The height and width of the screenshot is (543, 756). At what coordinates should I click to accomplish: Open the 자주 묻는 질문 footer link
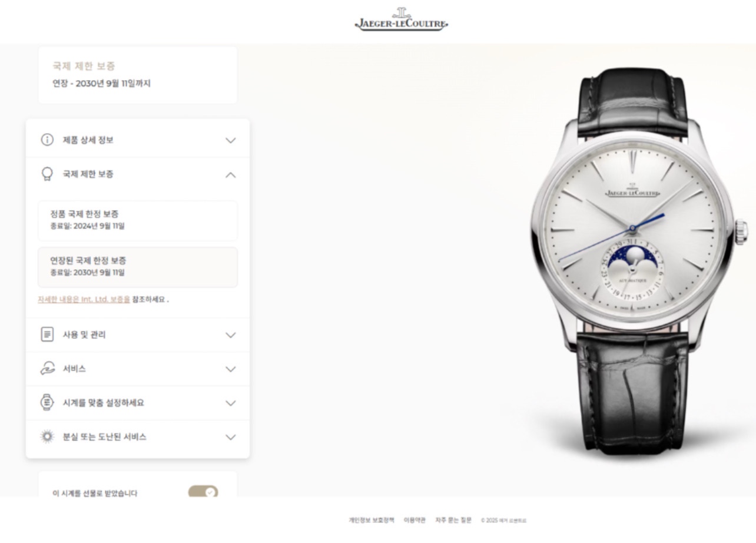click(x=453, y=520)
